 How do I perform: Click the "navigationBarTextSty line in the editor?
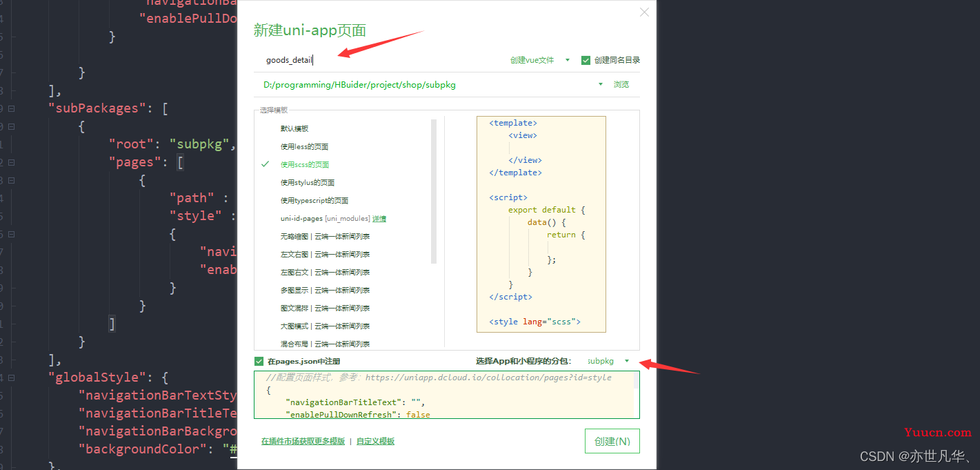[x=158, y=395]
